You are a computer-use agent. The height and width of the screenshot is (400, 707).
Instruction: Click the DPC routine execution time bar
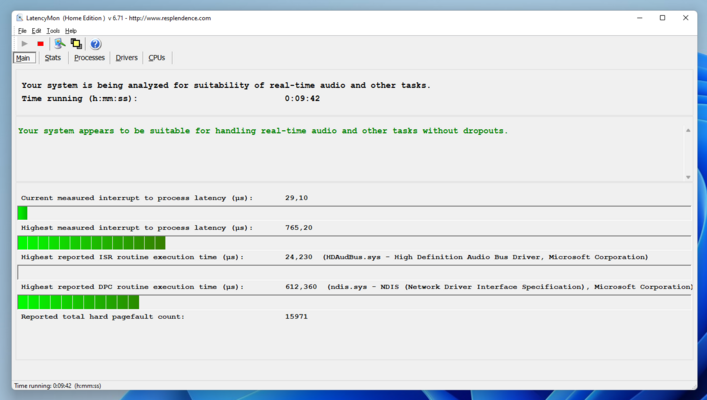(x=78, y=302)
